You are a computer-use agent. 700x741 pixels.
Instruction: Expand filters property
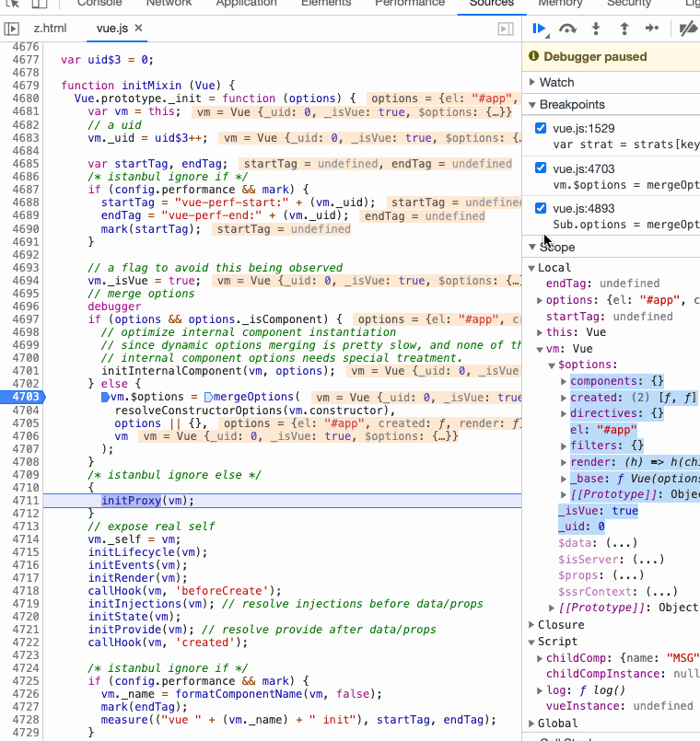(564, 446)
